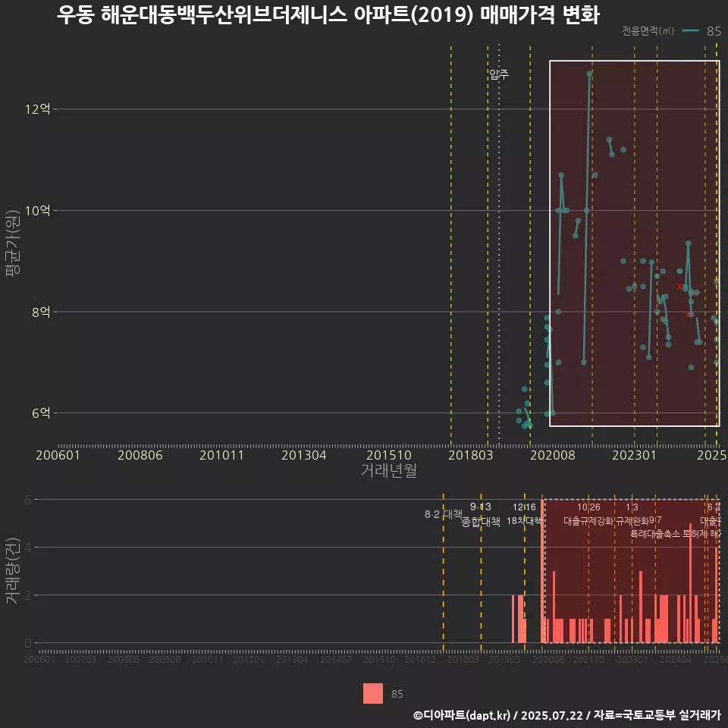Click 201905 on the volume chart x-axis
Viewport: 728px width, 728px height.
(504, 659)
